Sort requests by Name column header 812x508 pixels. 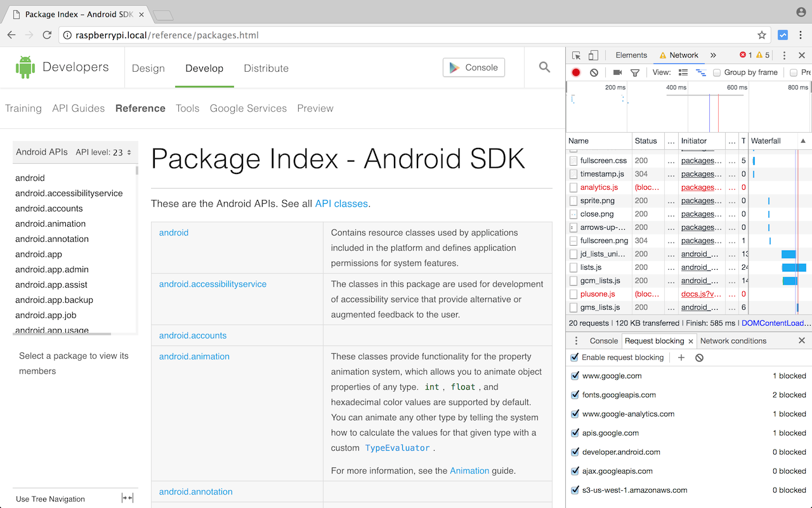point(598,141)
